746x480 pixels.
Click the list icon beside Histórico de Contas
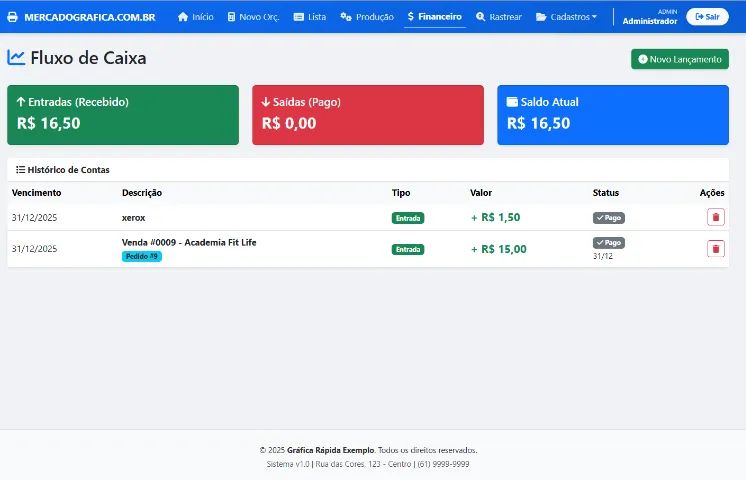(x=20, y=170)
